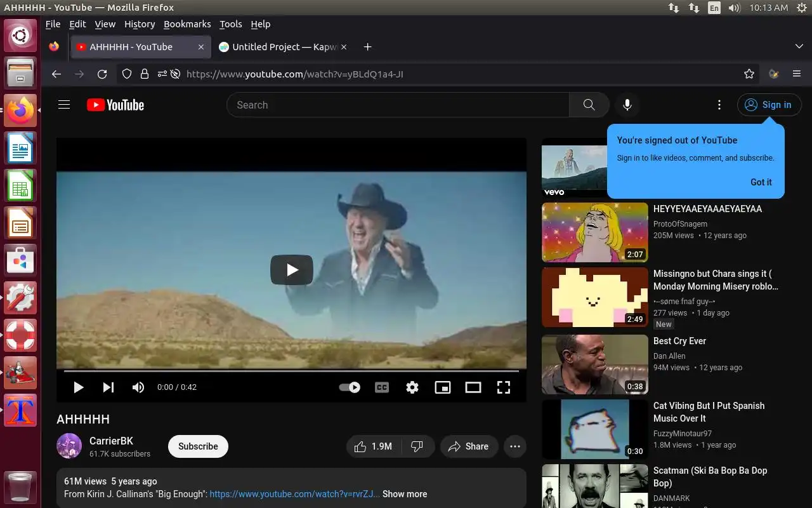Open Best Cry Ever video title
This screenshot has height=508, width=812.
click(x=679, y=341)
